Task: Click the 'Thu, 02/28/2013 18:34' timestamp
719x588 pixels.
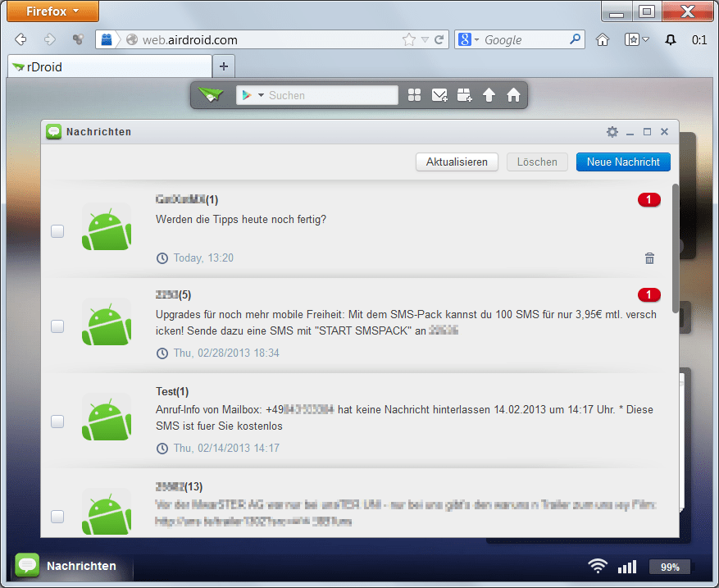Action: pos(226,353)
